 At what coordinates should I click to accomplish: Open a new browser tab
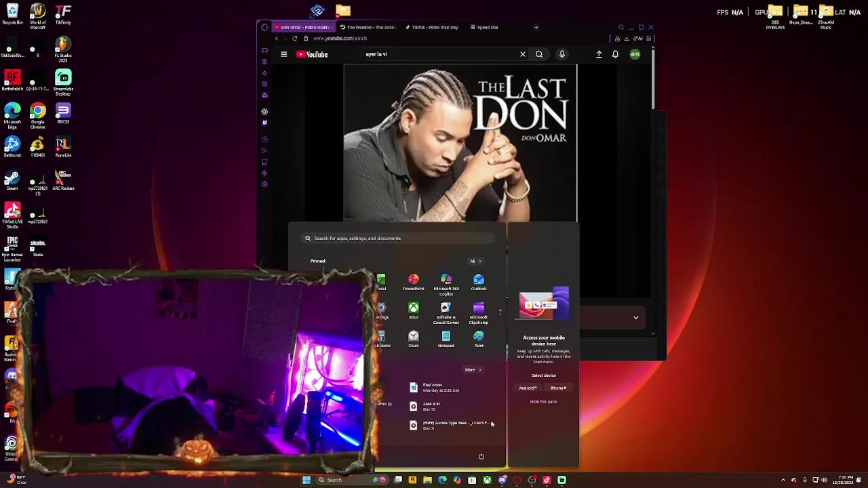(536, 27)
